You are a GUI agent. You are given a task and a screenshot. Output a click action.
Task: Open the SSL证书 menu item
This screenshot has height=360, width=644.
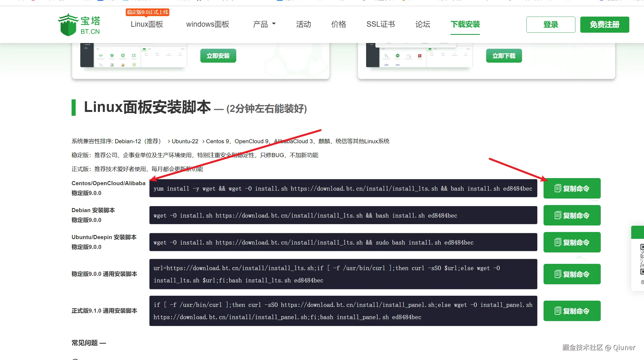click(x=380, y=24)
